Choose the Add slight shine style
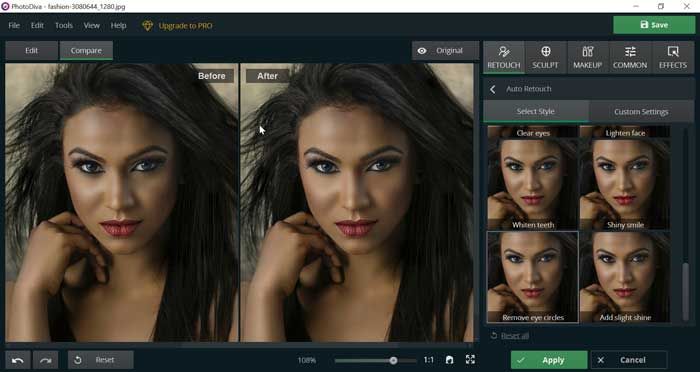700x372 pixels. pos(625,277)
